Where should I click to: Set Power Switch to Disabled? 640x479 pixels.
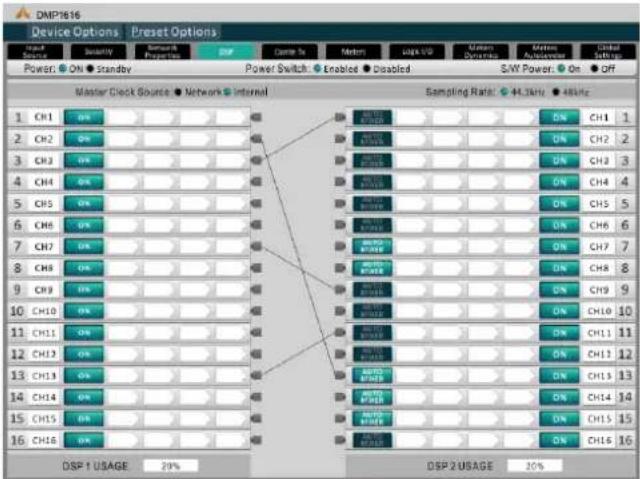pyautogui.click(x=367, y=69)
